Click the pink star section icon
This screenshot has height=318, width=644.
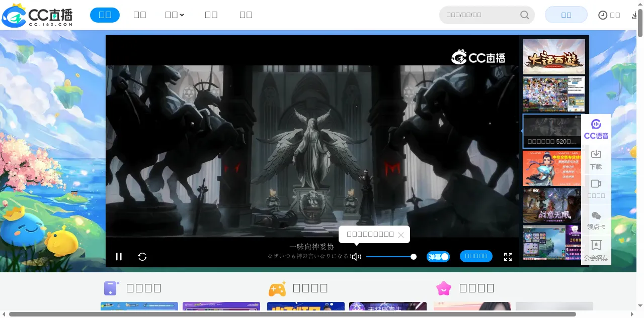pos(444,288)
